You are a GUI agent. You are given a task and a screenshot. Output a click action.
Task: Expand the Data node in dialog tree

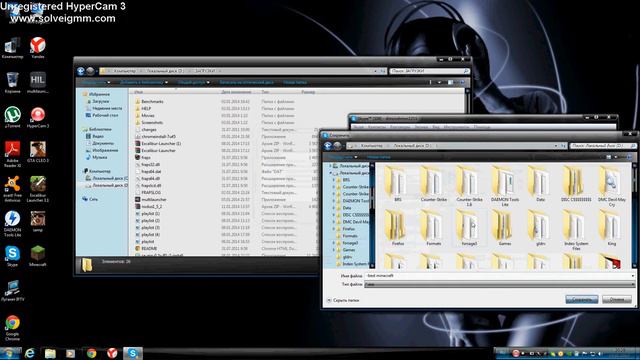[x=333, y=208]
